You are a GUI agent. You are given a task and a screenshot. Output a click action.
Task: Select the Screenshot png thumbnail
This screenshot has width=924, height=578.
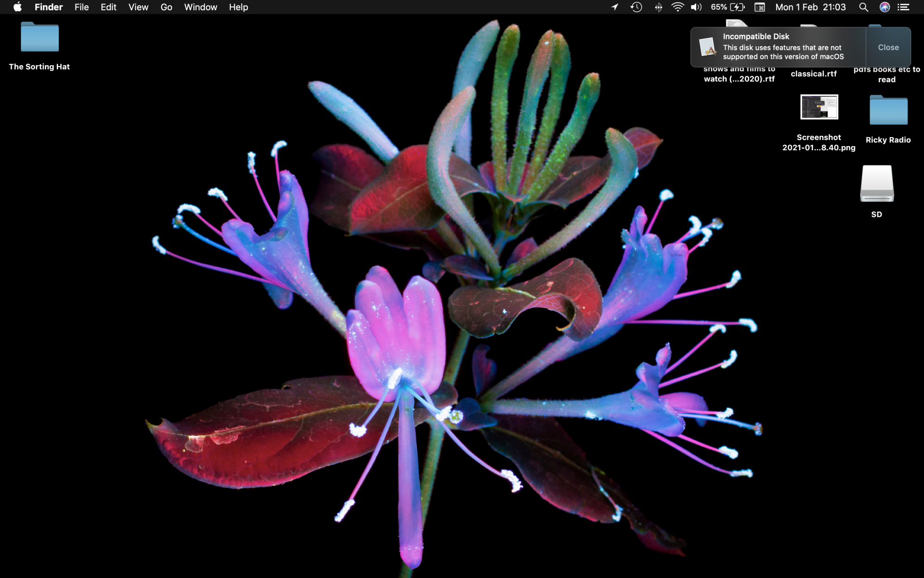point(819,107)
